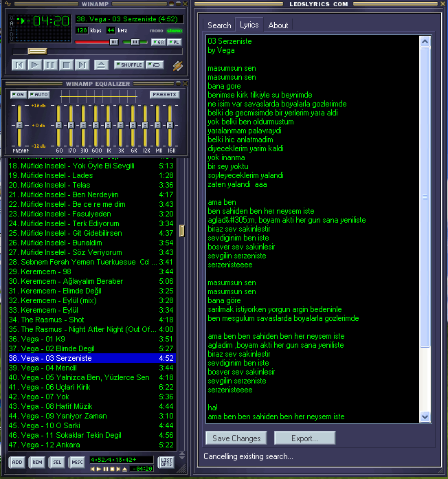Viewport: 448px width, 479px height.
Task: Click the lyrics scrollbar up arrow
Action: click(425, 41)
